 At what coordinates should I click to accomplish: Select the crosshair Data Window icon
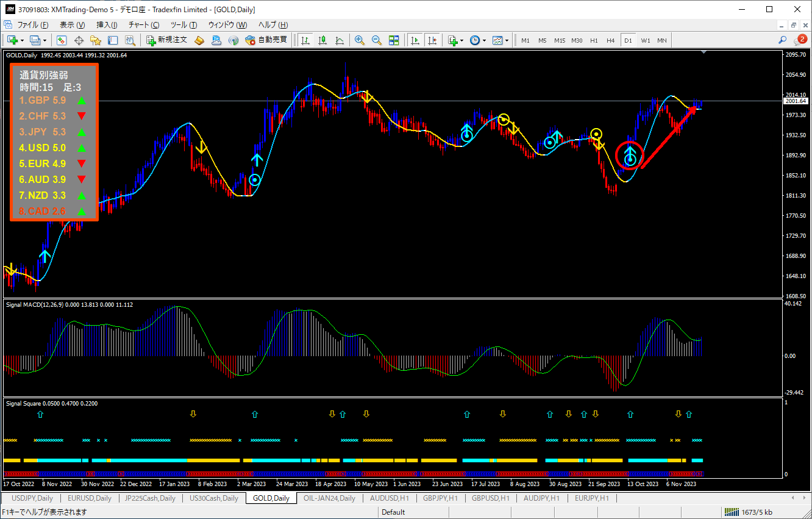79,40
